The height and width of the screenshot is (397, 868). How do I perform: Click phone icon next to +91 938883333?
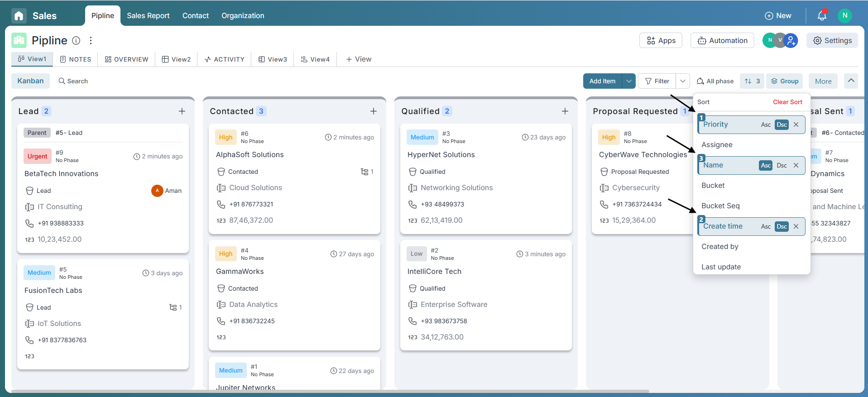click(29, 223)
